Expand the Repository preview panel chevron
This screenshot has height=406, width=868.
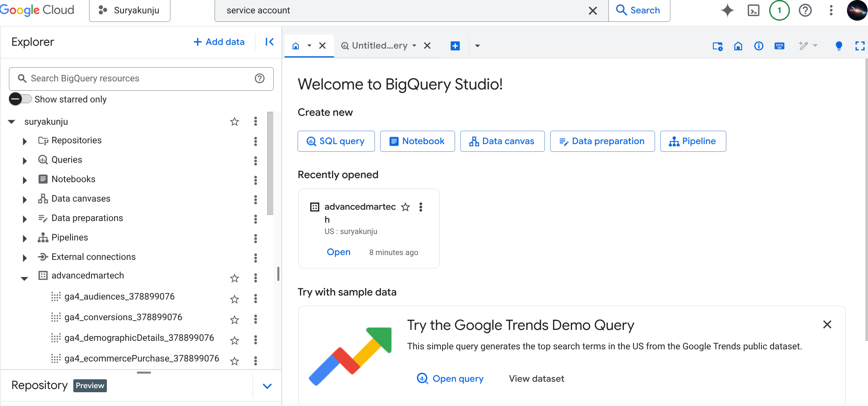[267, 386]
